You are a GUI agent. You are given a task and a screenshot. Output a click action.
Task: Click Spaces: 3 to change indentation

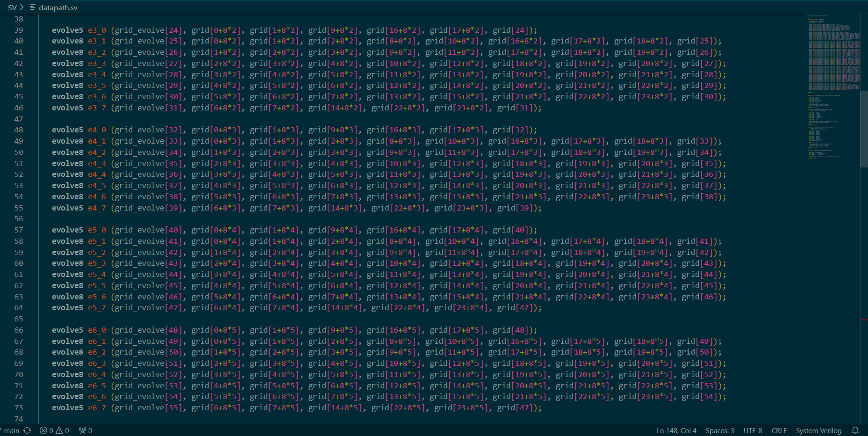tap(720, 430)
